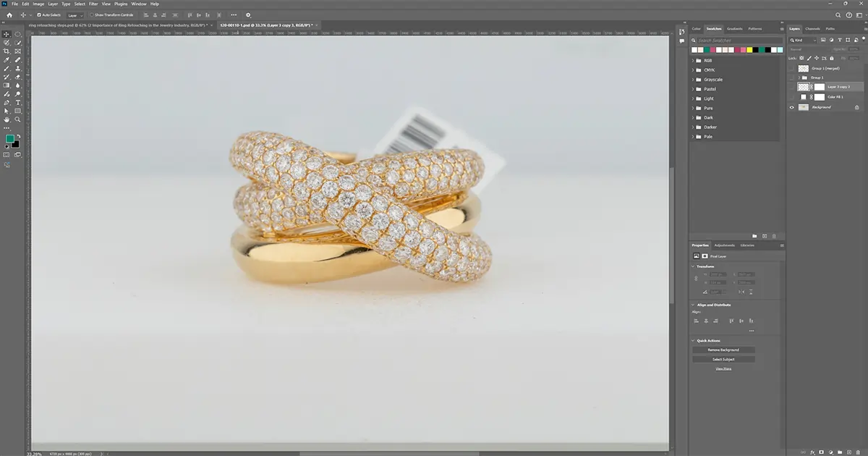Toggle Quick Mask mode
Screen dimensions: 868x456
pyautogui.click(x=7, y=155)
